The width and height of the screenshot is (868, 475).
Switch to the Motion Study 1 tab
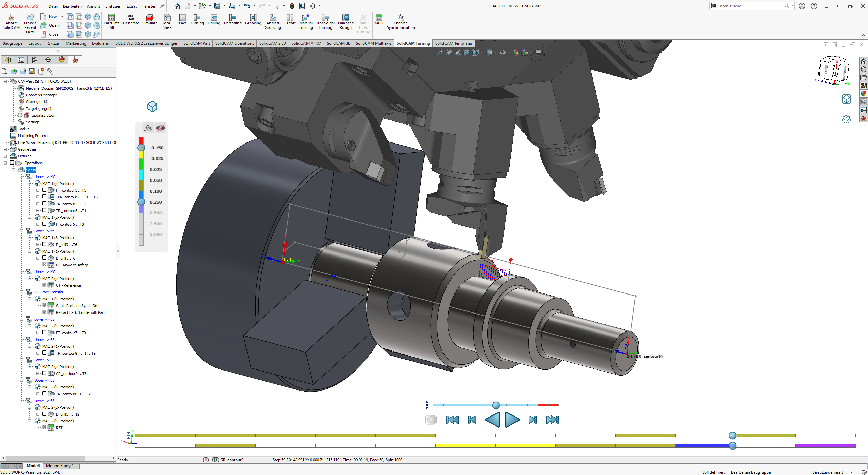[x=60, y=466]
